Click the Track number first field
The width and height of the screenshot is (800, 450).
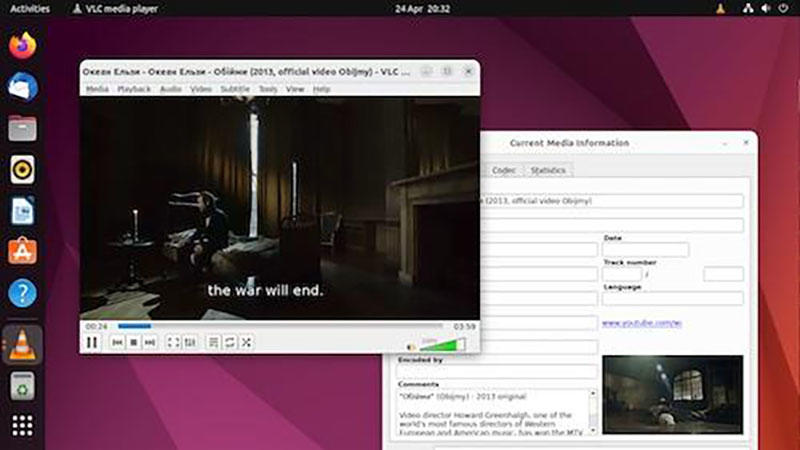click(622, 274)
